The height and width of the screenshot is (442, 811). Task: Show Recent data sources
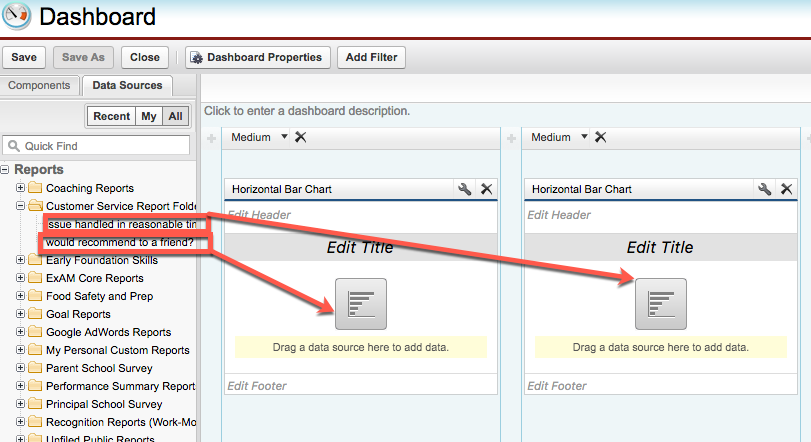pos(111,116)
